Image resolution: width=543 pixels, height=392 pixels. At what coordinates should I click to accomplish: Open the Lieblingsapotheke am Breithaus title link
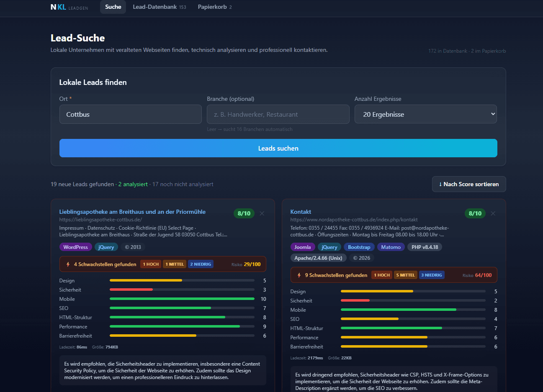click(x=132, y=212)
